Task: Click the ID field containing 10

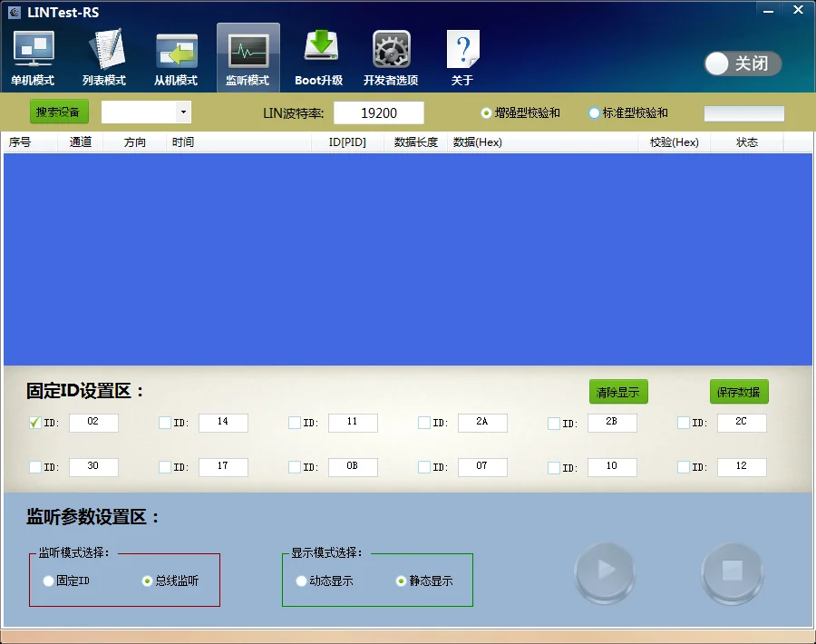Action: [612, 467]
